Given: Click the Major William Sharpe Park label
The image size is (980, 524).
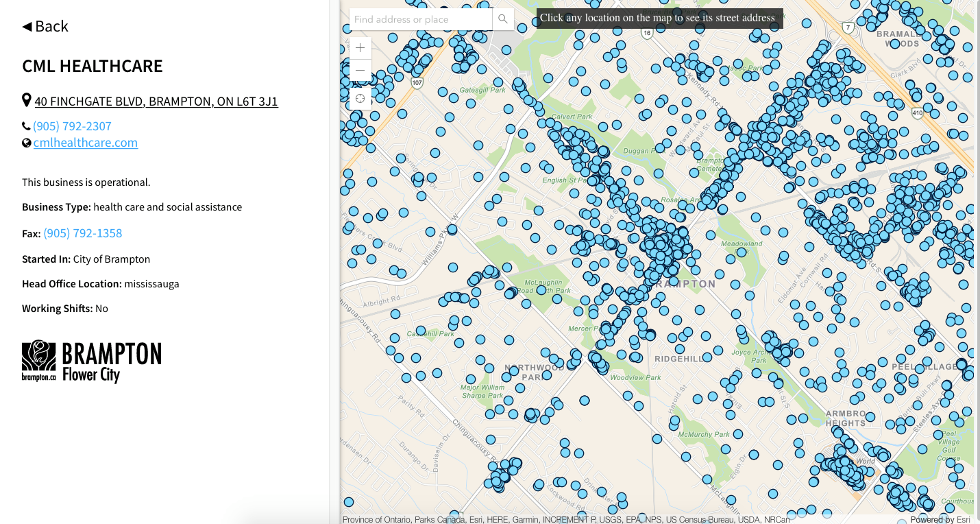Looking at the screenshot, I should click(482, 391).
